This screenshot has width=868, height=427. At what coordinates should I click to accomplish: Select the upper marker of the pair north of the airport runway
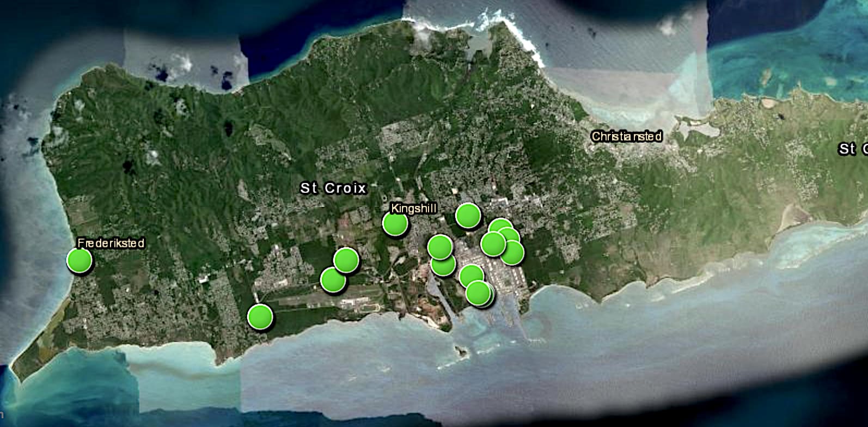coord(346,260)
